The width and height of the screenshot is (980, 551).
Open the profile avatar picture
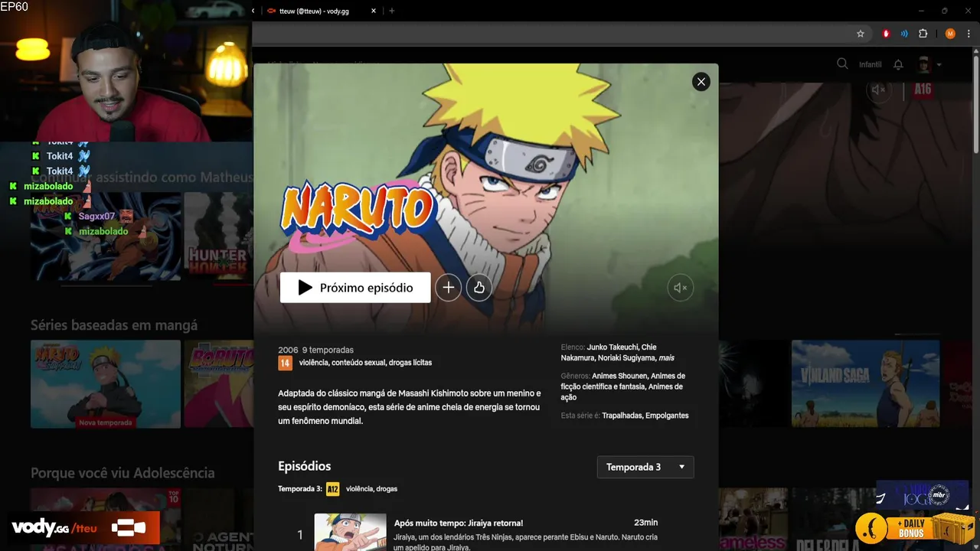[924, 65]
